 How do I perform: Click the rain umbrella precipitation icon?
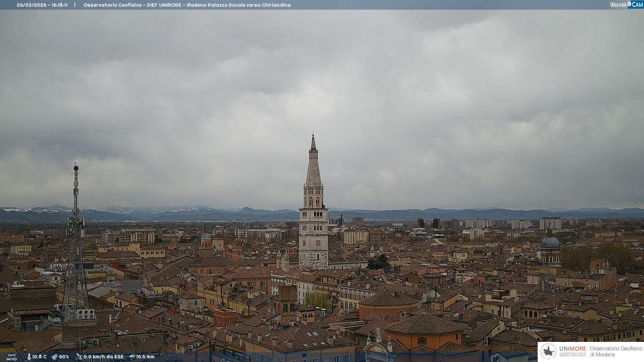click(132, 357)
